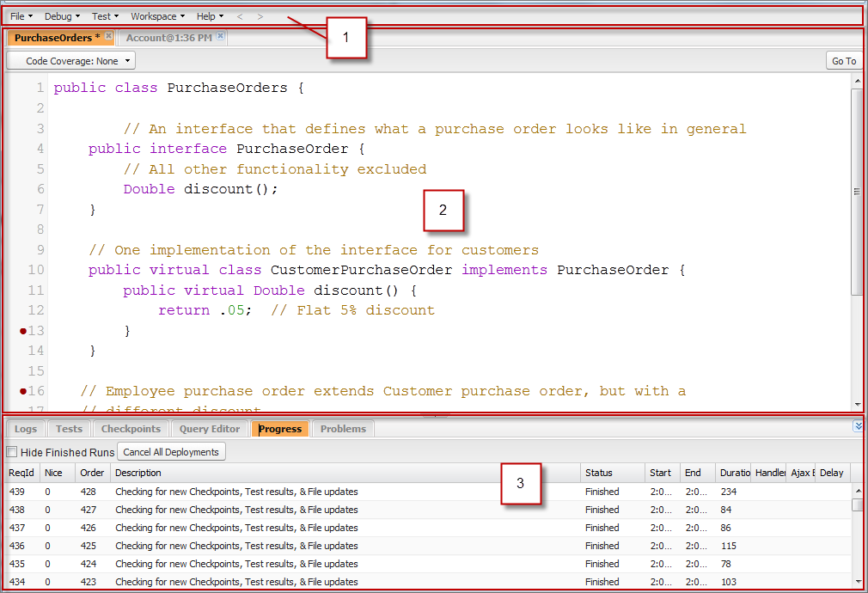868x593 pixels.
Task: Sort by End column header
Action: [698, 473]
